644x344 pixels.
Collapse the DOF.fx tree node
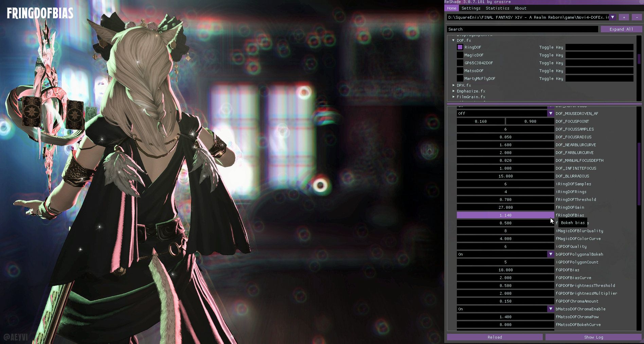(x=453, y=40)
